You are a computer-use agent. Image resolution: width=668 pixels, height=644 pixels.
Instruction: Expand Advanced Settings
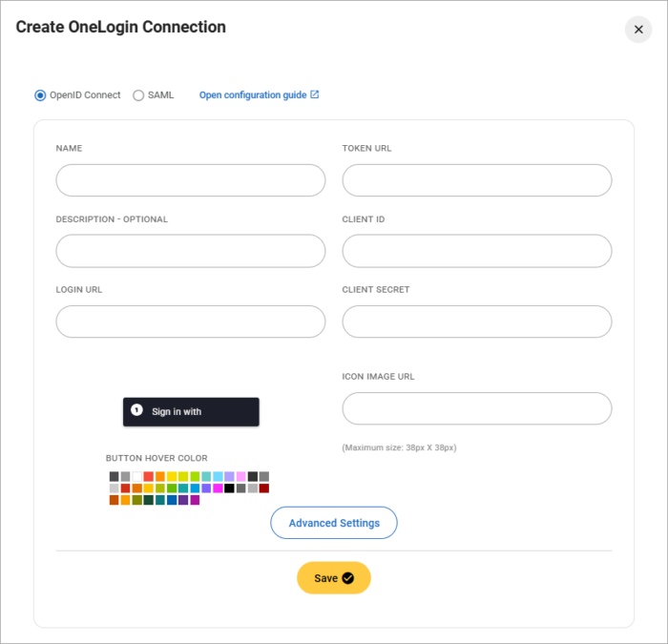pos(334,523)
